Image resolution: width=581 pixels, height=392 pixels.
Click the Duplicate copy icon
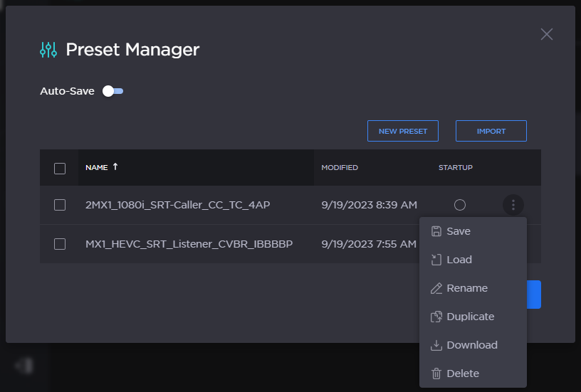click(x=436, y=317)
